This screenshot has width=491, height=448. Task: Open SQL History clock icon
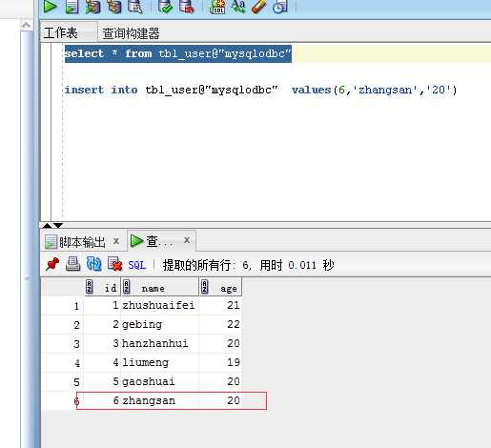(280, 7)
